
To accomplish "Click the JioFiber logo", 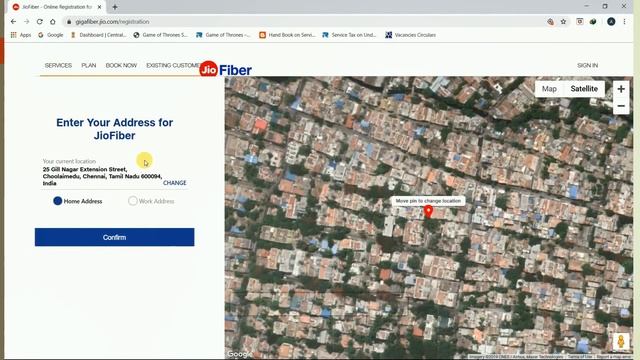I will click(225, 70).
